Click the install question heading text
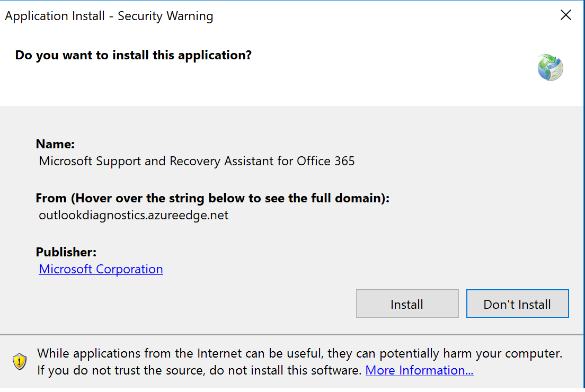The image size is (585, 392). point(133,55)
